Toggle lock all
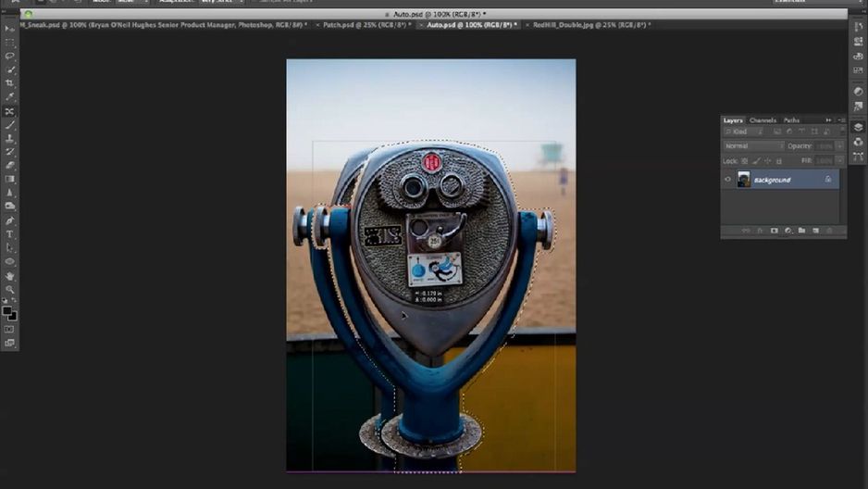Viewport: 868px width, 489px height. (x=779, y=161)
